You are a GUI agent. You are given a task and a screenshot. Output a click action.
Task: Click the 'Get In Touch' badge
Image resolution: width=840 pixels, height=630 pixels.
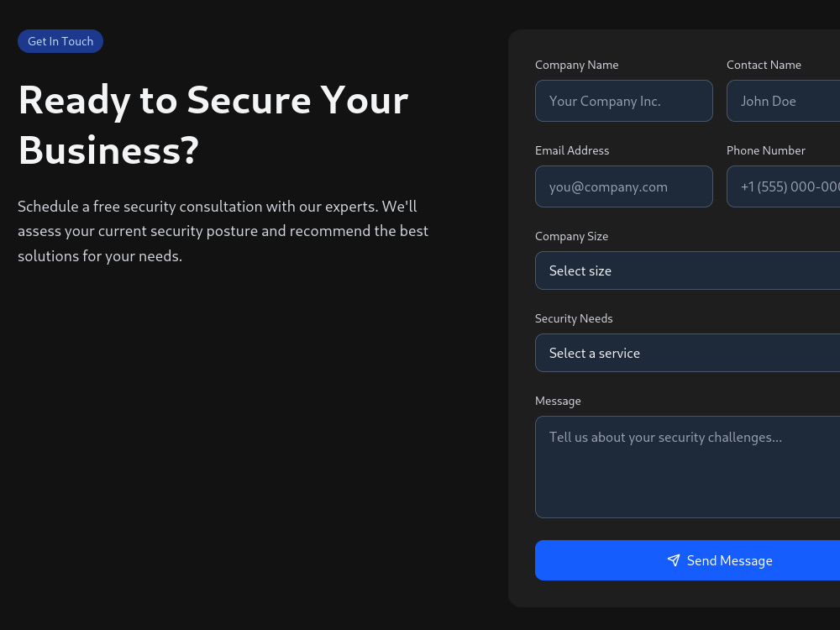point(60,41)
